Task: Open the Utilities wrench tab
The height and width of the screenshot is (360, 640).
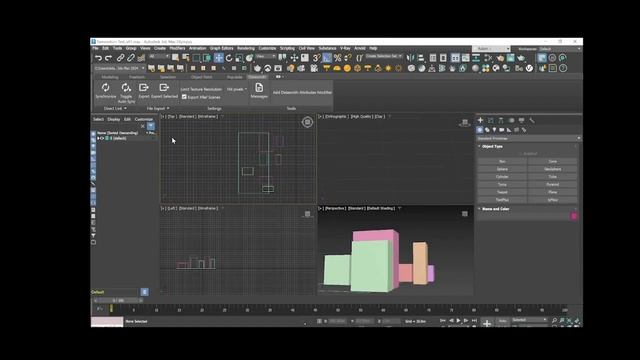Action: tap(532, 120)
